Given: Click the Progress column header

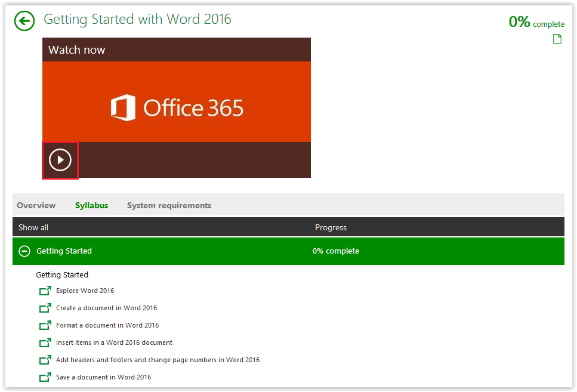Looking at the screenshot, I should [x=331, y=227].
